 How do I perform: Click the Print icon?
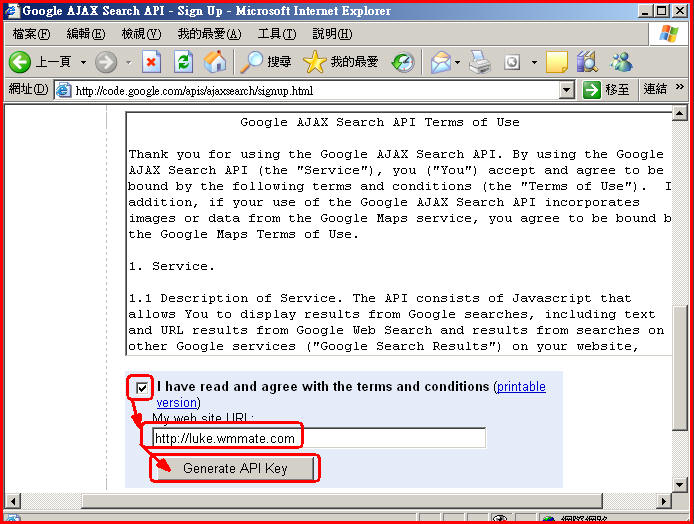481,62
